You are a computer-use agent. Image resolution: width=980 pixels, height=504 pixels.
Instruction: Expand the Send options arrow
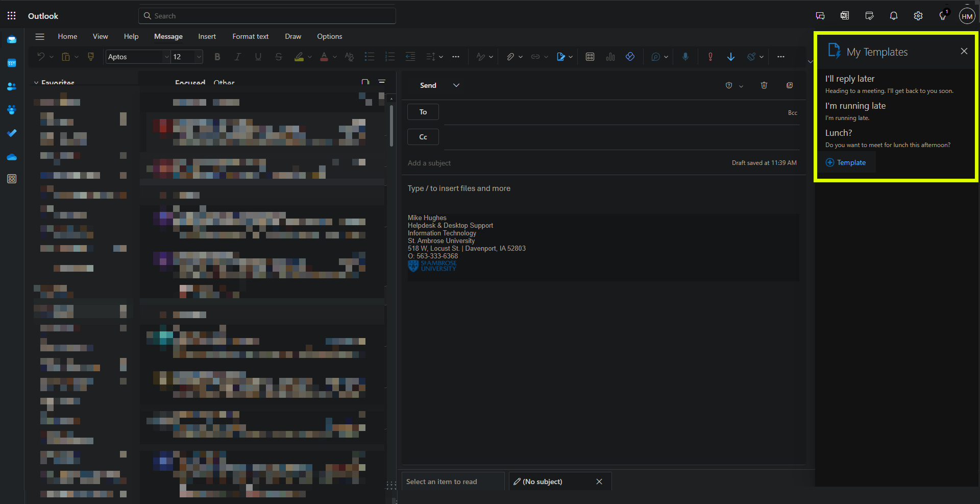456,85
